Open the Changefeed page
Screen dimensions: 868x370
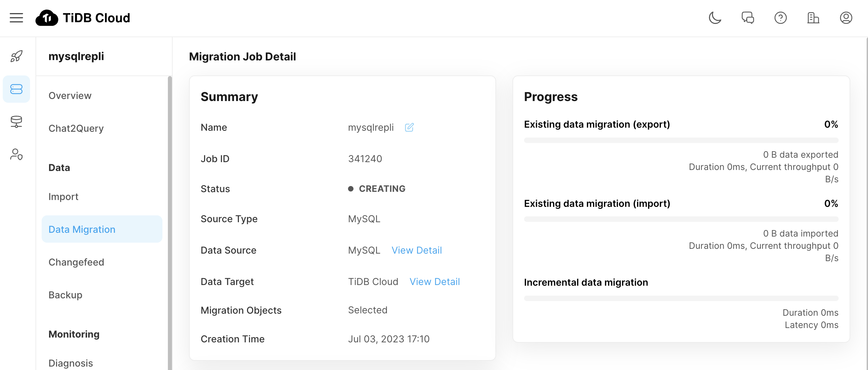(76, 262)
